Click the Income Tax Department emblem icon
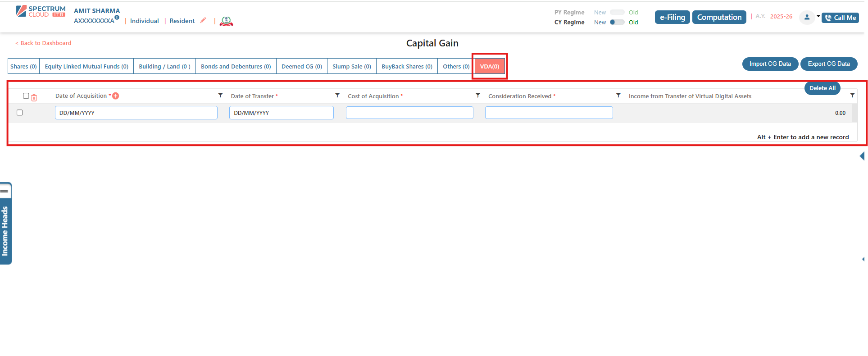This screenshot has width=868, height=356. tap(226, 21)
